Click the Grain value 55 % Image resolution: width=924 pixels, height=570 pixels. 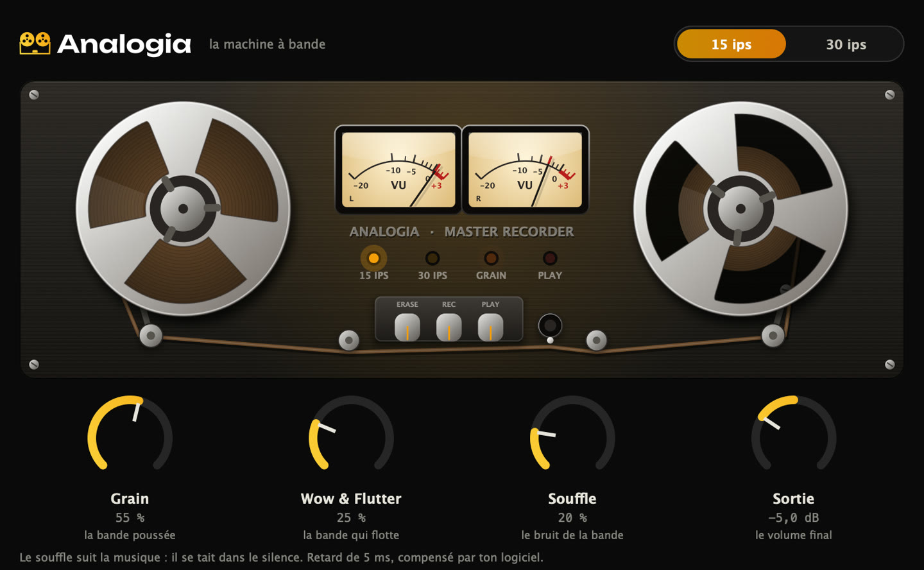coord(130,517)
